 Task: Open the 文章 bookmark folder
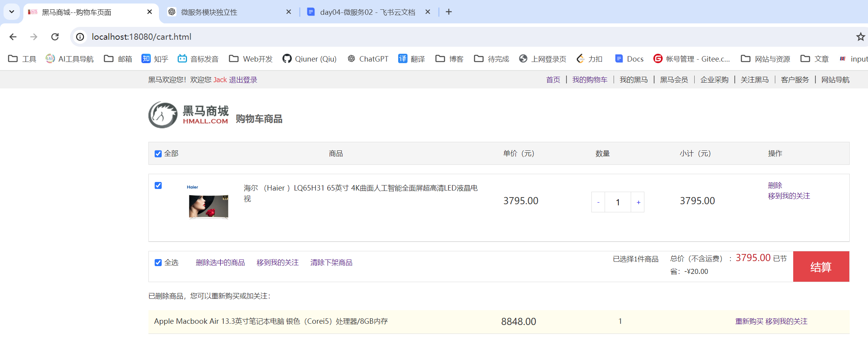815,59
